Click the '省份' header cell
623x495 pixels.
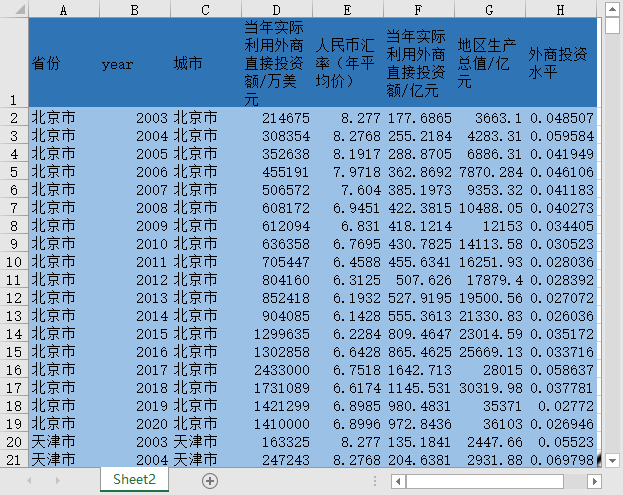(x=64, y=63)
